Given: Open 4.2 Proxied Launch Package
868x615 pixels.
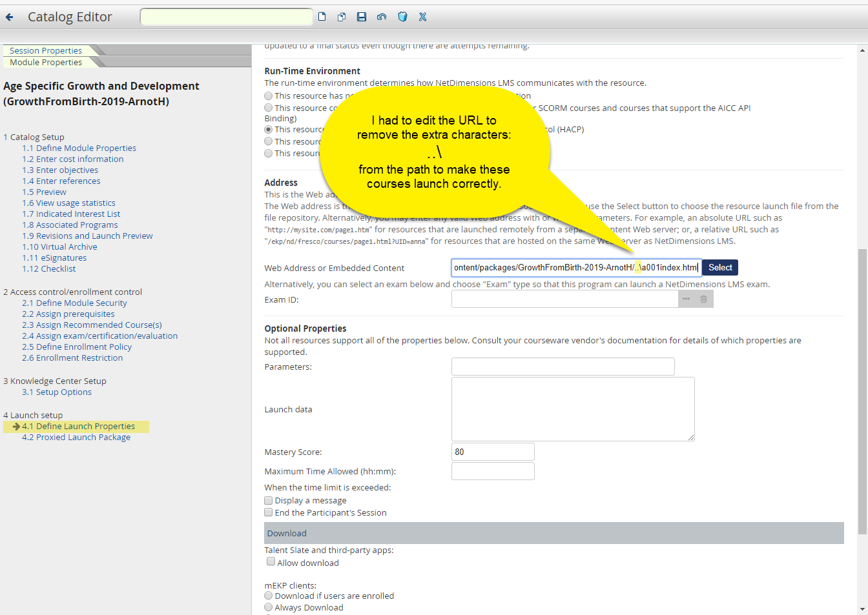Looking at the screenshot, I should pos(76,437).
